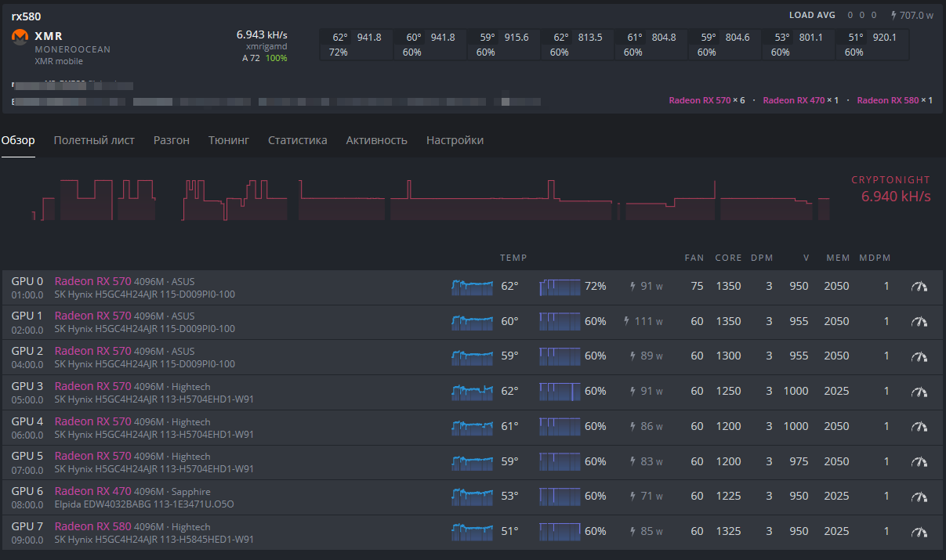Viewport: 946px width, 560px height.
Task: Click the MEM column header
Action: click(x=838, y=258)
